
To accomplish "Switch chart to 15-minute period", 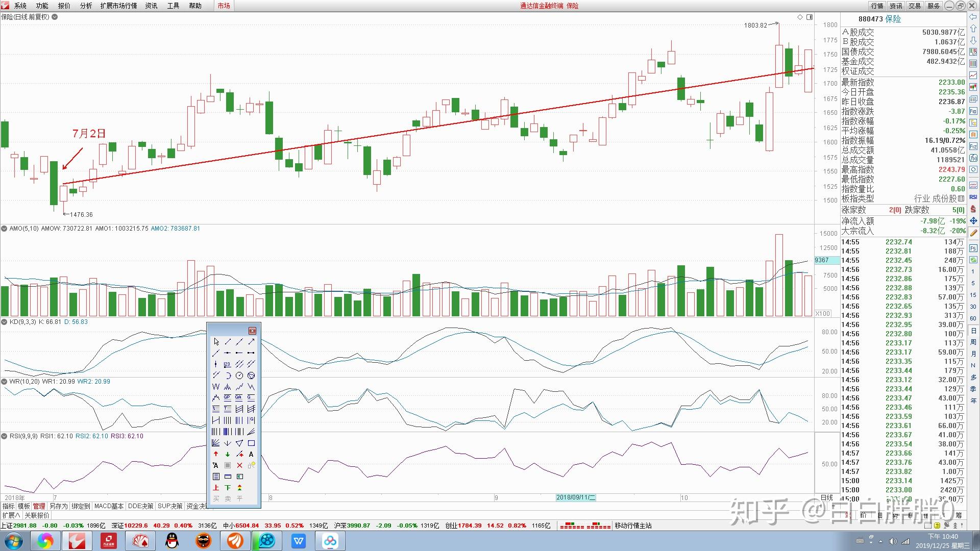I will pos(973,295).
